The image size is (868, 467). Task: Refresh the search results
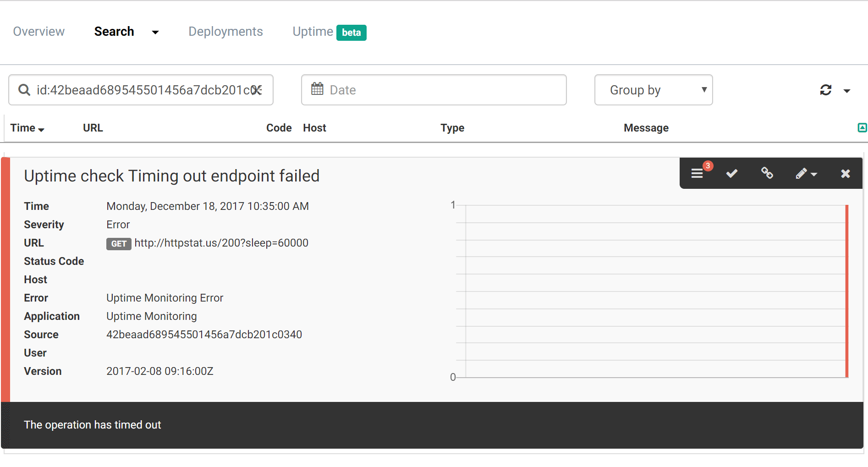[x=825, y=90]
